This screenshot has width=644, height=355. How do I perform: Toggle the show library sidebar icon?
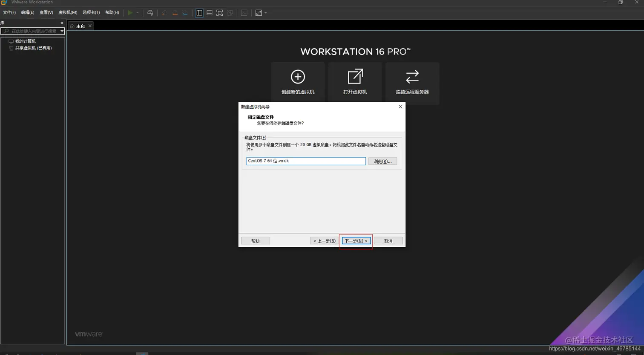199,13
